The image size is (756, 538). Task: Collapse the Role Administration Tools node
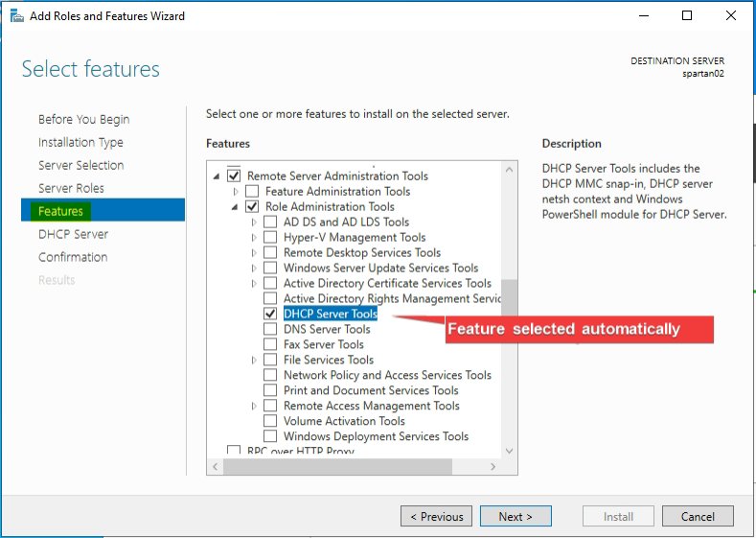pyautogui.click(x=235, y=206)
